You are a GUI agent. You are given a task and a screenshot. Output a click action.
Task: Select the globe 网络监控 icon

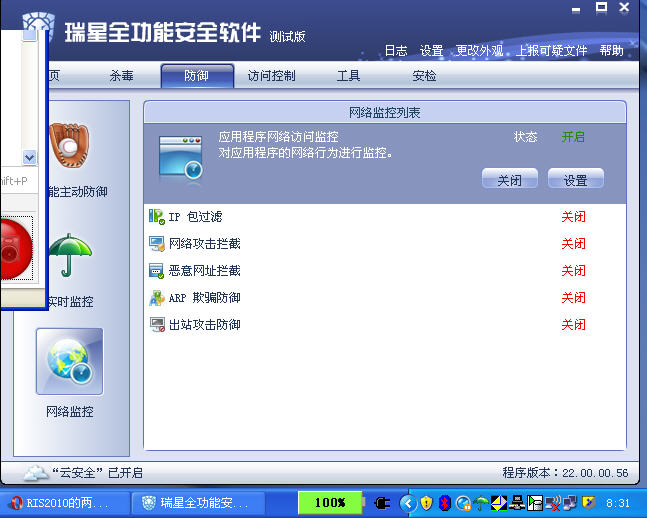pyautogui.click(x=69, y=362)
